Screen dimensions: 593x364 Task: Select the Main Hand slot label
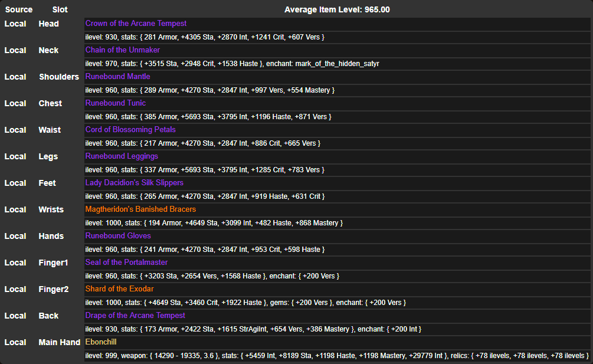point(60,342)
